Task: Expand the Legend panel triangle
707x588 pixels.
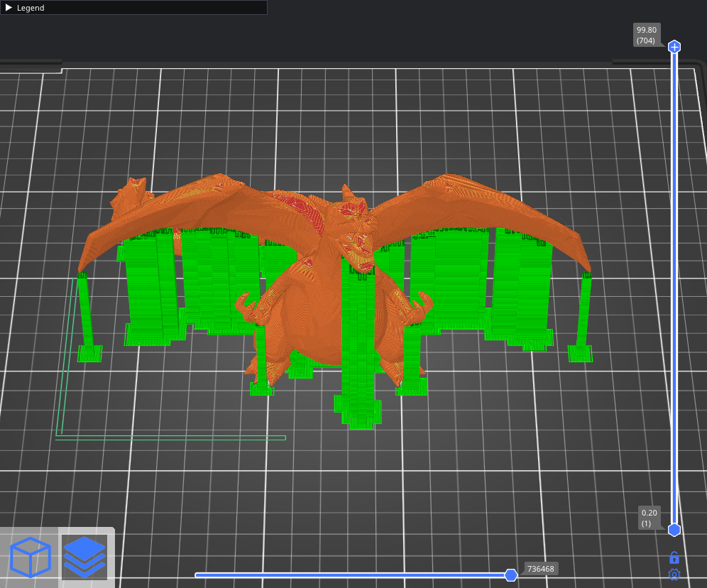Action: [9, 8]
